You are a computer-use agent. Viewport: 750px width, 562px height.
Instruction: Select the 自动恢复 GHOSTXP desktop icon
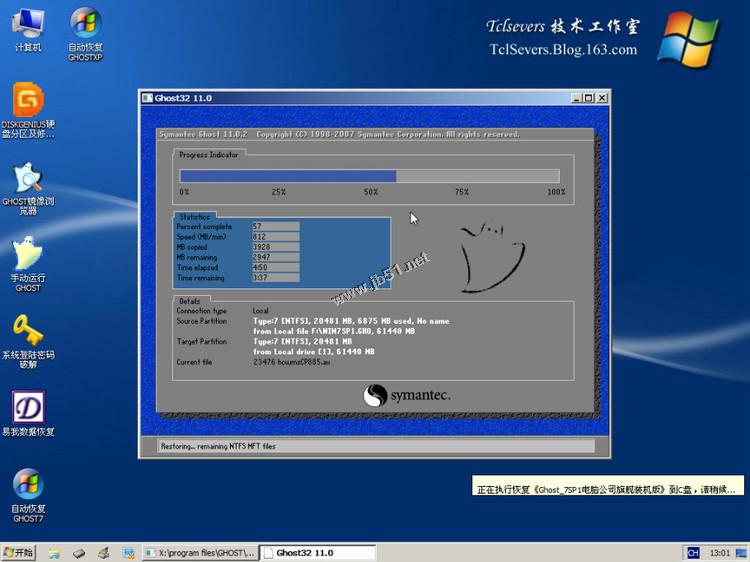pos(85,34)
